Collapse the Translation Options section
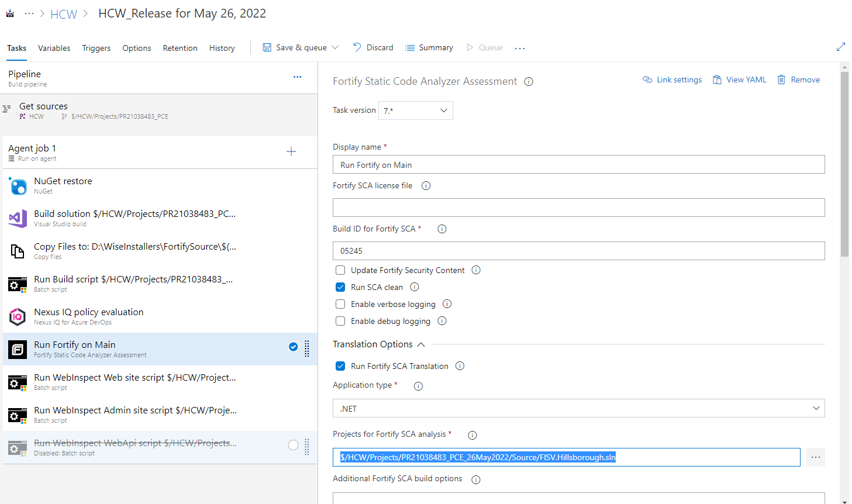The height and width of the screenshot is (504, 852). tap(421, 344)
